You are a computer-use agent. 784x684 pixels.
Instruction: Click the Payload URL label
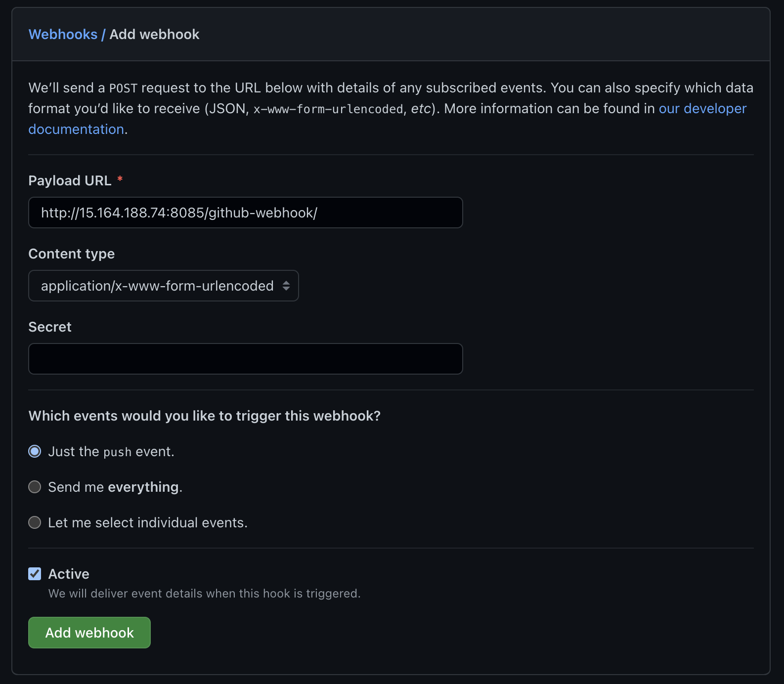[x=70, y=181]
